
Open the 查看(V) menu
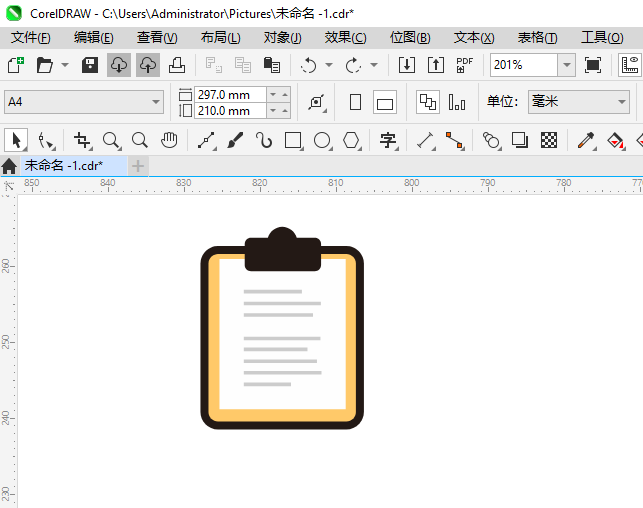[157, 38]
